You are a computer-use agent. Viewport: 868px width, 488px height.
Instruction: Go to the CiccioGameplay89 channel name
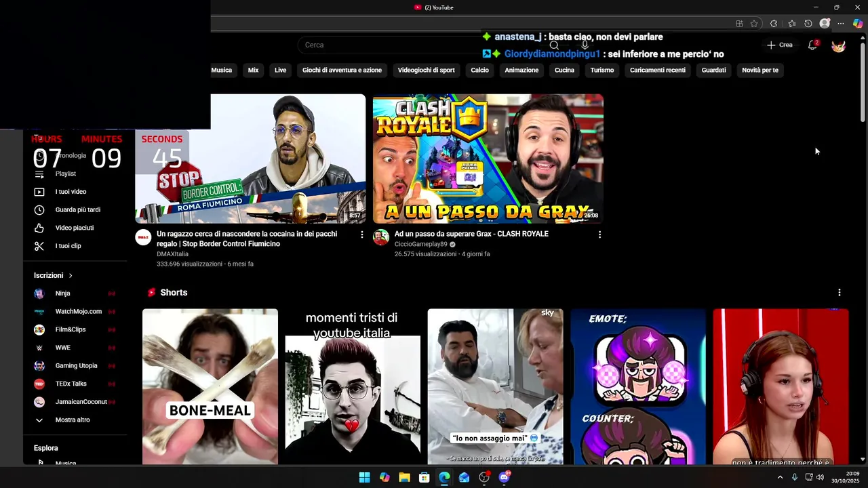(421, 244)
